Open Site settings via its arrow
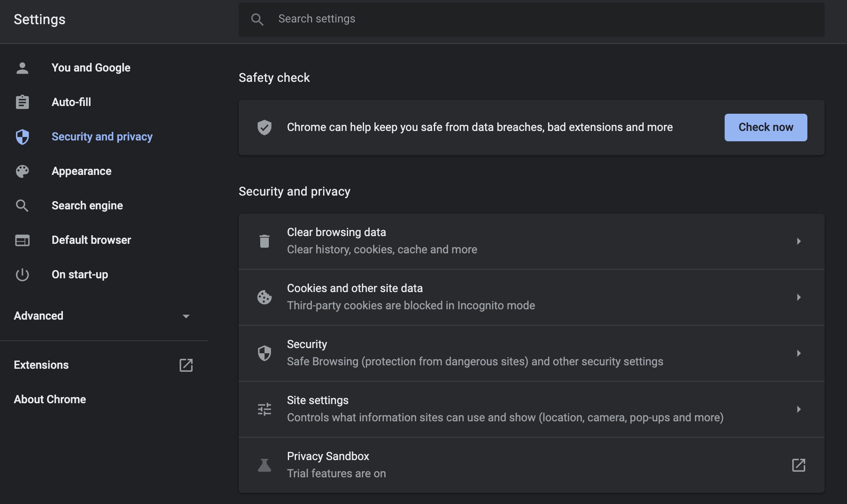The height and width of the screenshot is (504, 847). 799,409
